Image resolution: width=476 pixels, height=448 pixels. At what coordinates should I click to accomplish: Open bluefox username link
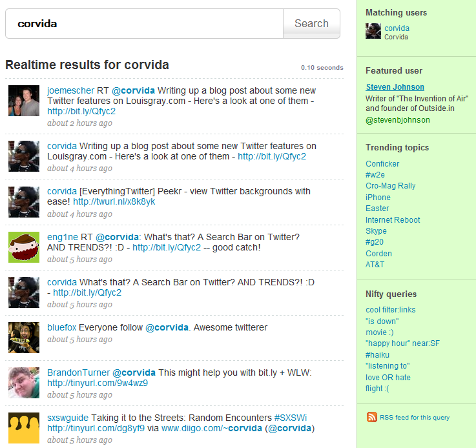(x=61, y=327)
